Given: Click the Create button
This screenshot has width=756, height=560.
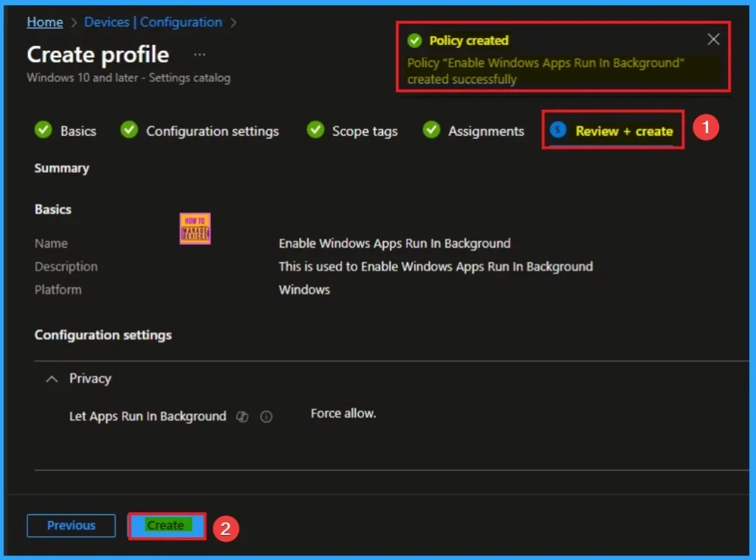Looking at the screenshot, I should point(165,525).
